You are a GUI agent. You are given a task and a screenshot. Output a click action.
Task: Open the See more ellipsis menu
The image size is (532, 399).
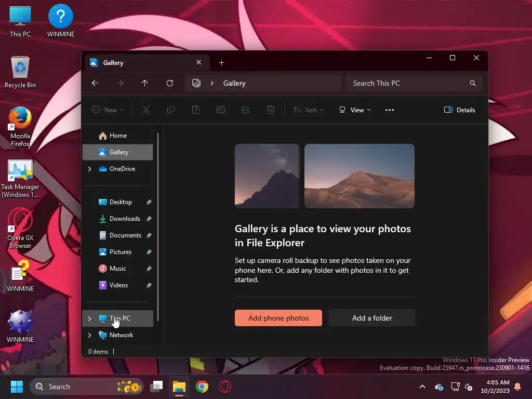point(390,110)
